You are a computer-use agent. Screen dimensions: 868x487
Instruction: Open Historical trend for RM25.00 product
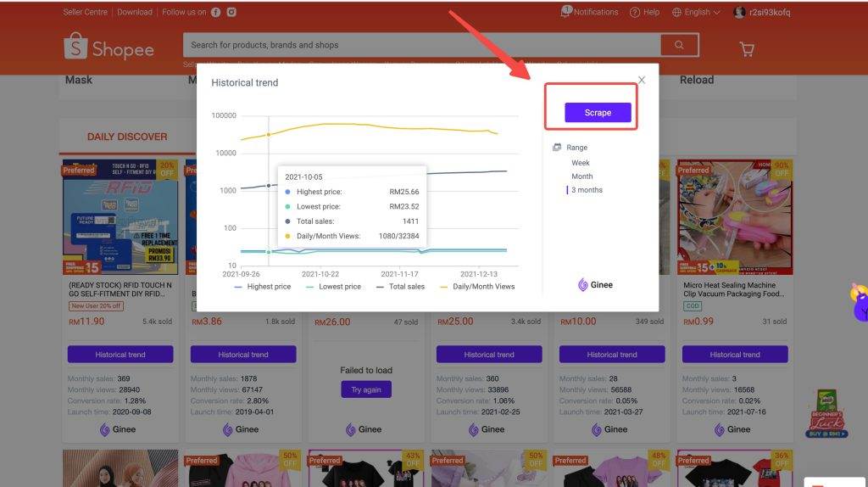pos(489,355)
